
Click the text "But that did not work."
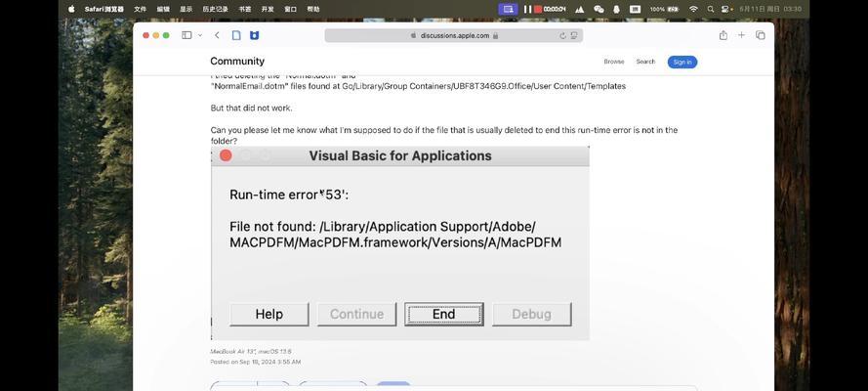tap(251, 108)
